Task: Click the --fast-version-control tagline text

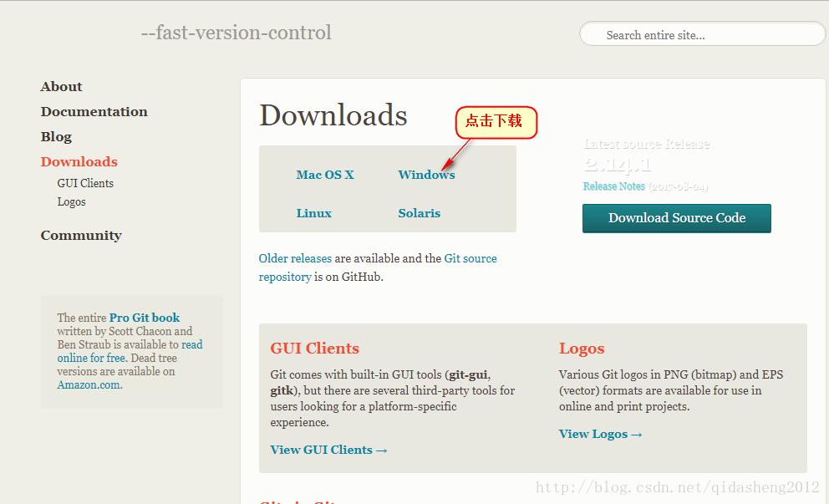Action: tap(236, 33)
